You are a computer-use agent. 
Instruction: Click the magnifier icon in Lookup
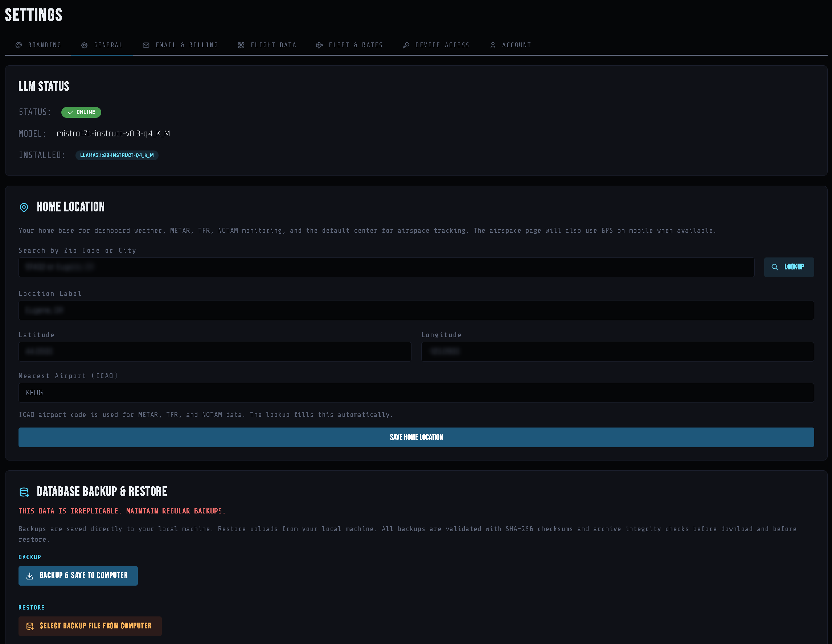click(774, 267)
